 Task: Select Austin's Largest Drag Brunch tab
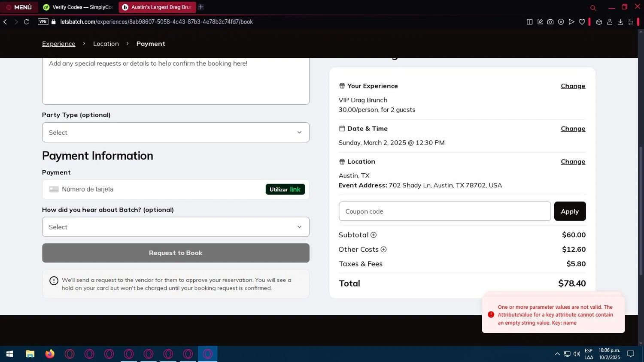tap(157, 7)
